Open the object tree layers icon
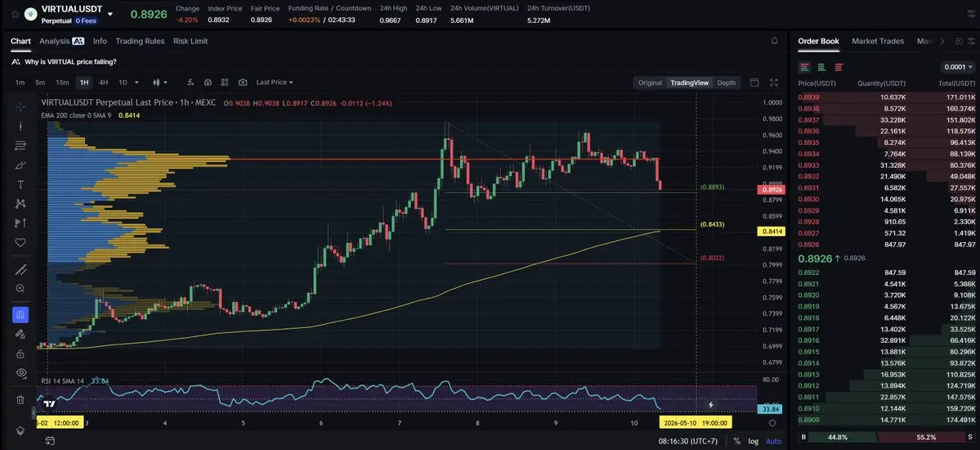Screen dimensions: 980x450 tap(20, 430)
